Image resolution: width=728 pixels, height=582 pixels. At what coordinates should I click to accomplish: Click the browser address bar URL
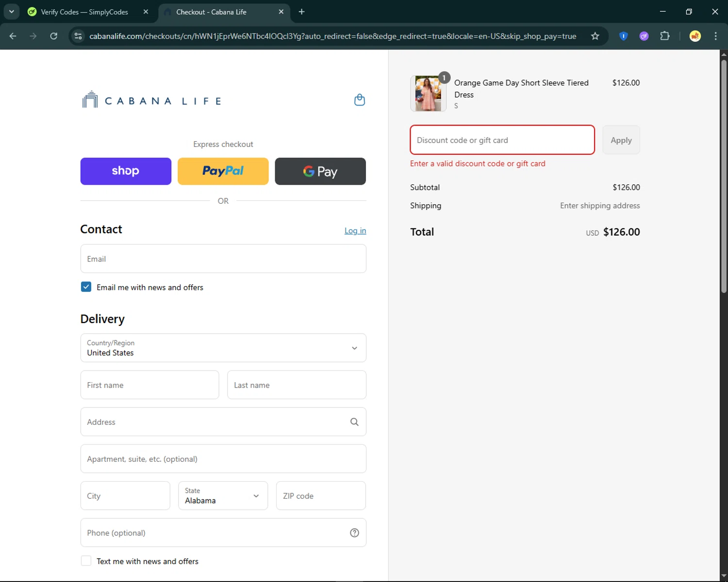[332, 36]
